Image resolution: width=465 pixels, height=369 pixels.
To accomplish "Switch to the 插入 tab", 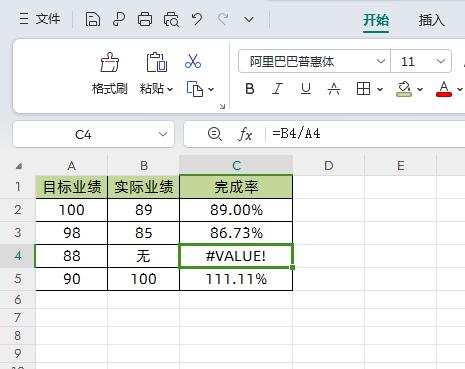I will tap(431, 20).
